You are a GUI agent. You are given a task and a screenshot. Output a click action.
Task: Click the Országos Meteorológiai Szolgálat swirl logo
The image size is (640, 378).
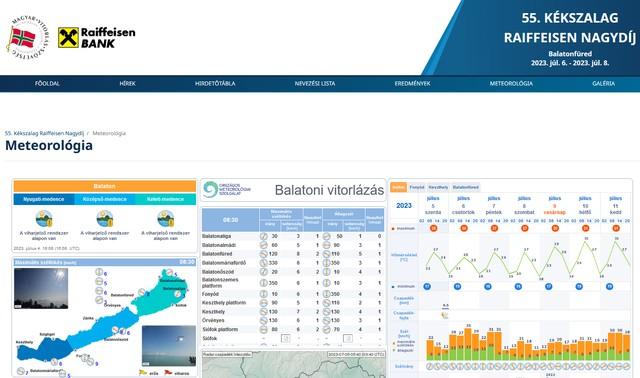coord(211,190)
